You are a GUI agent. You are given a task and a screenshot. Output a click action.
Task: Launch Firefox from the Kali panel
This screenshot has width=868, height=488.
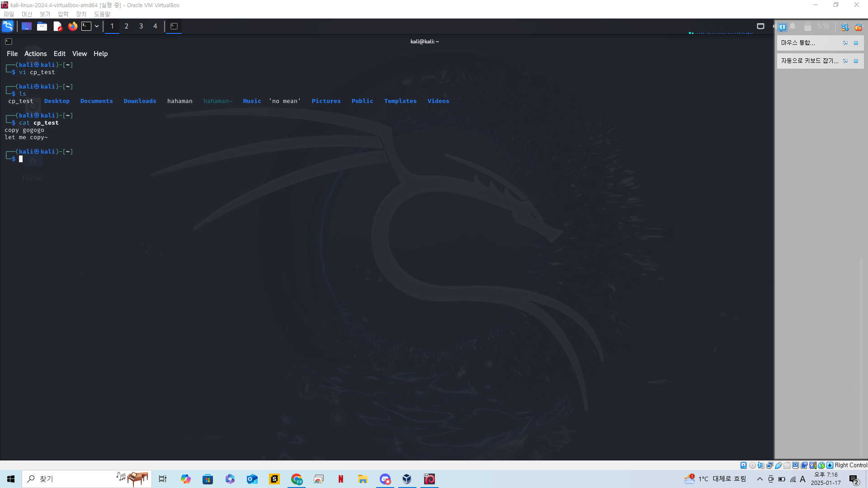(x=73, y=26)
